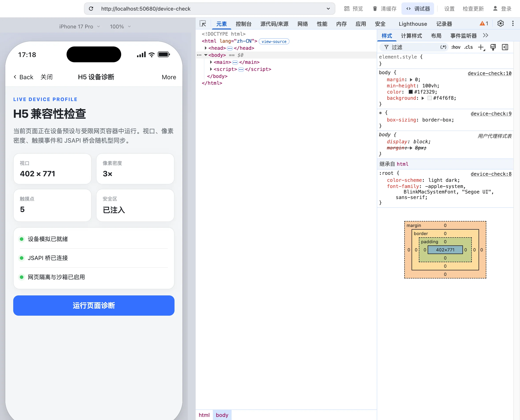520x420 pixels.
Task: Click the script ellipsis expand badge
Action: coord(241,69)
